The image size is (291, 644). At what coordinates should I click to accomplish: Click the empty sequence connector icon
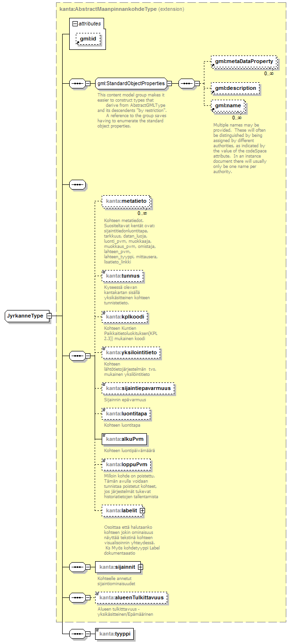77,184
